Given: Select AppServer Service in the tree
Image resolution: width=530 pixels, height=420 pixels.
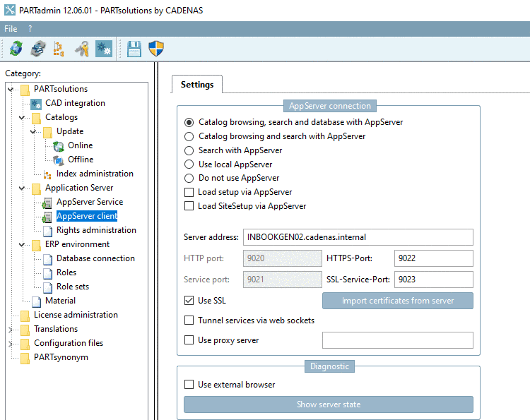Looking at the screenshot, I should pos(90,202).
